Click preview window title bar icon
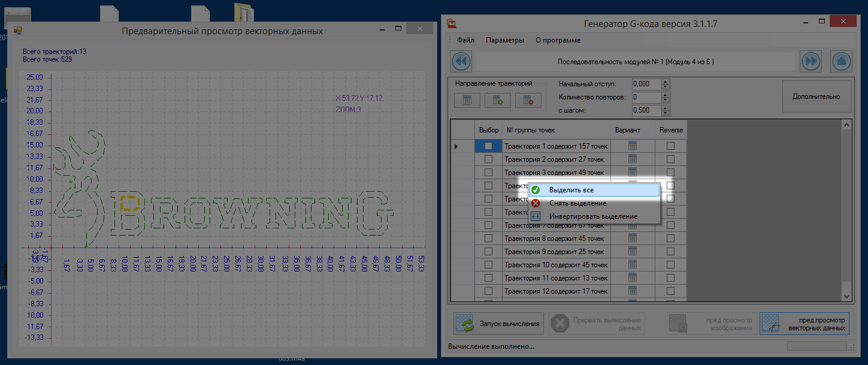 (17, 30)
